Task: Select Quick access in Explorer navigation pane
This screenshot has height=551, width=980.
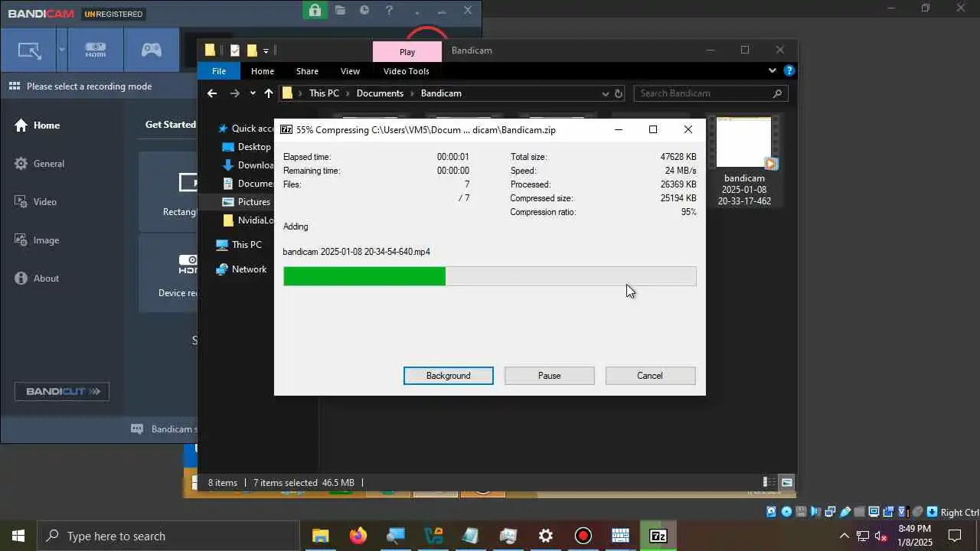Action: (x=247, y=129)
